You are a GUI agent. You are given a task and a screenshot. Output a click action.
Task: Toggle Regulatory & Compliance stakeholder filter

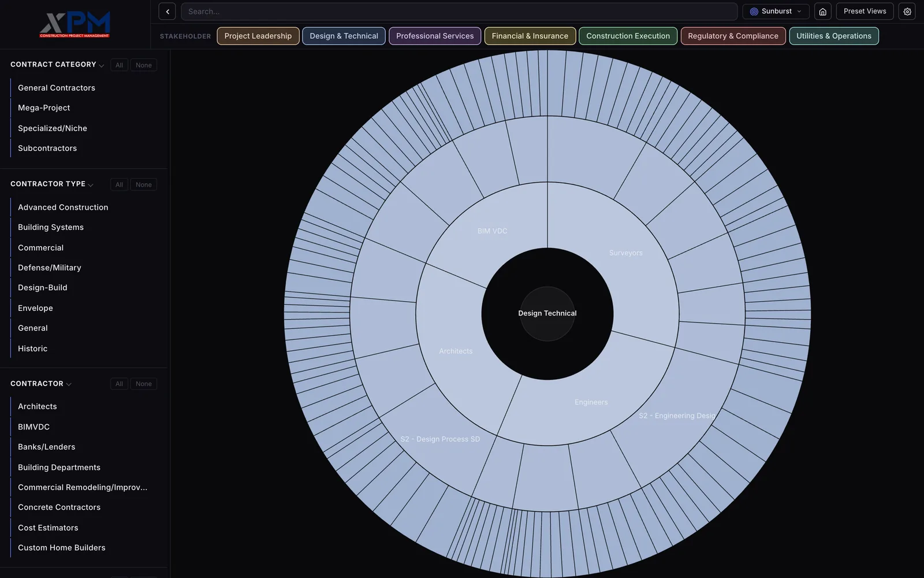(x=733, y=36)
